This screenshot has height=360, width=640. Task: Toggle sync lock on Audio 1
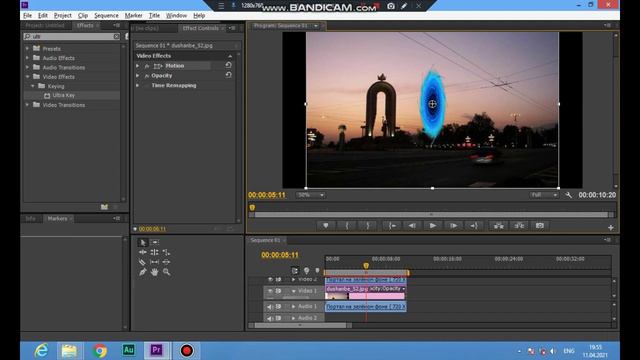278,306
